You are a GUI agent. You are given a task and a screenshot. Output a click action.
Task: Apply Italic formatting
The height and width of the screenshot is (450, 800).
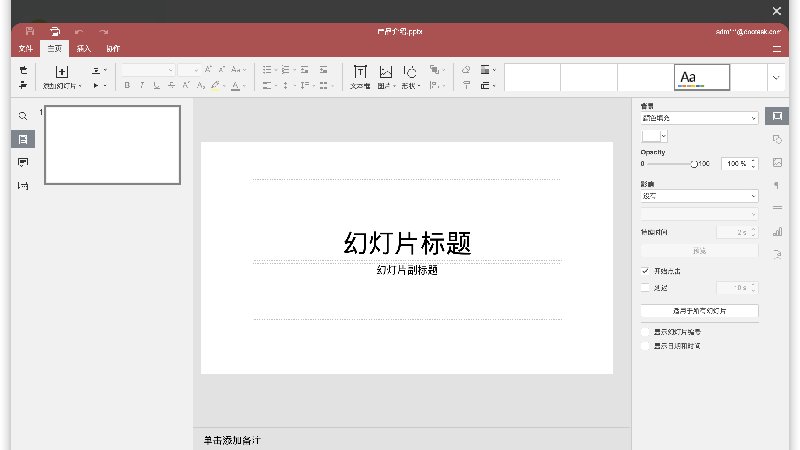(142, 85)
